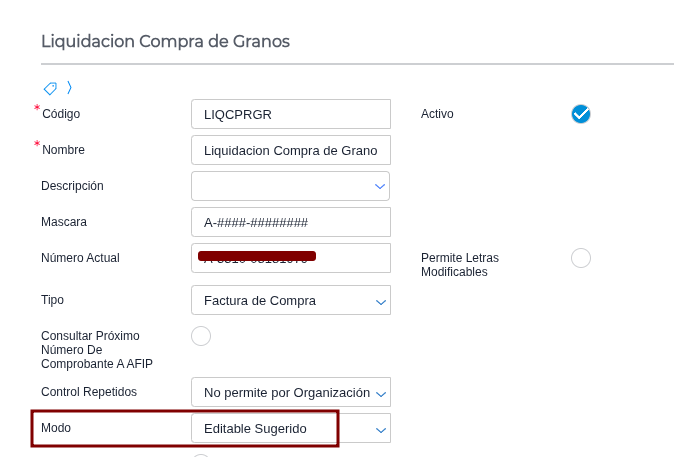Open the Control Repetidos dropdown

291,392
